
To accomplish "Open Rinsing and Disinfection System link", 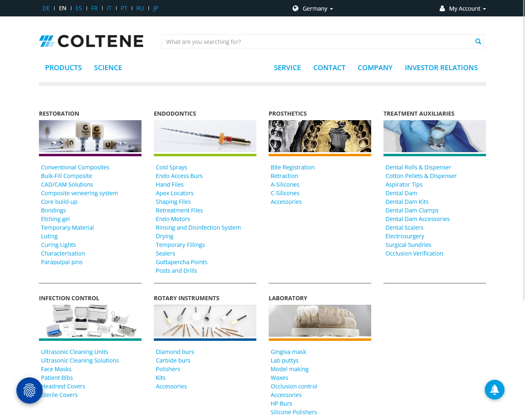I will (x=198, y=228).
